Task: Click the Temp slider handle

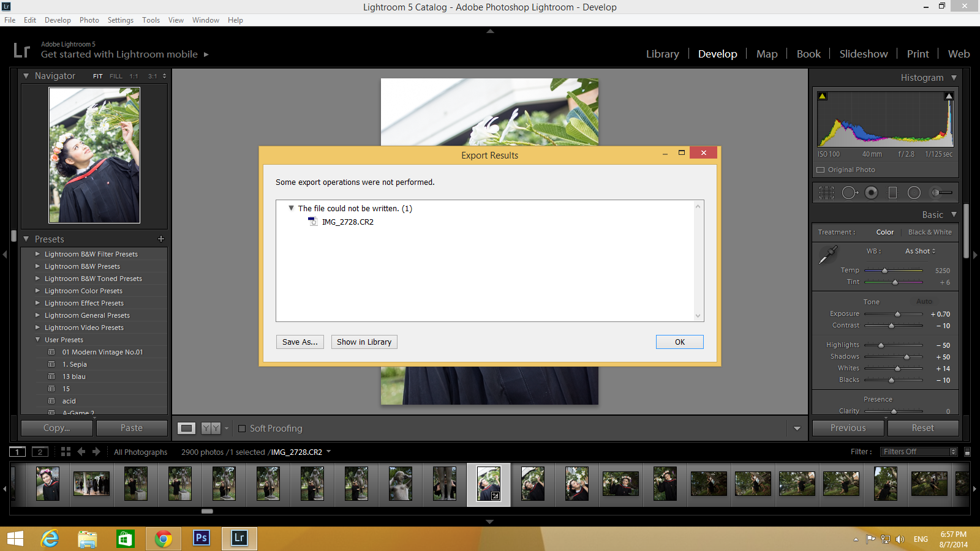Action: tap(884, 270)
